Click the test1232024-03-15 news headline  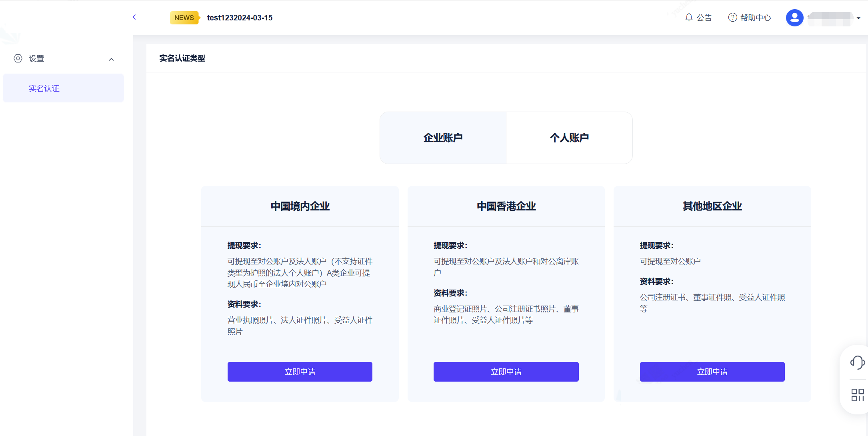pyautogui.click(x=240, y=18)
